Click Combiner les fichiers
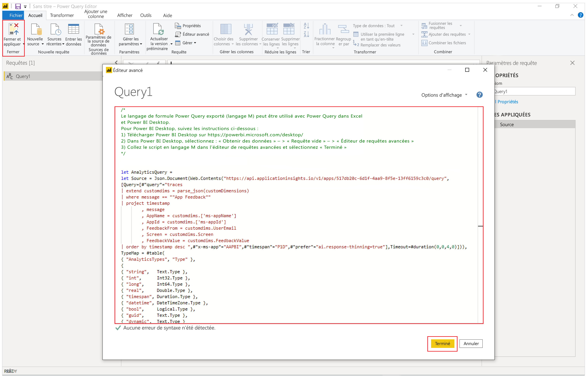 click(444, 43)
